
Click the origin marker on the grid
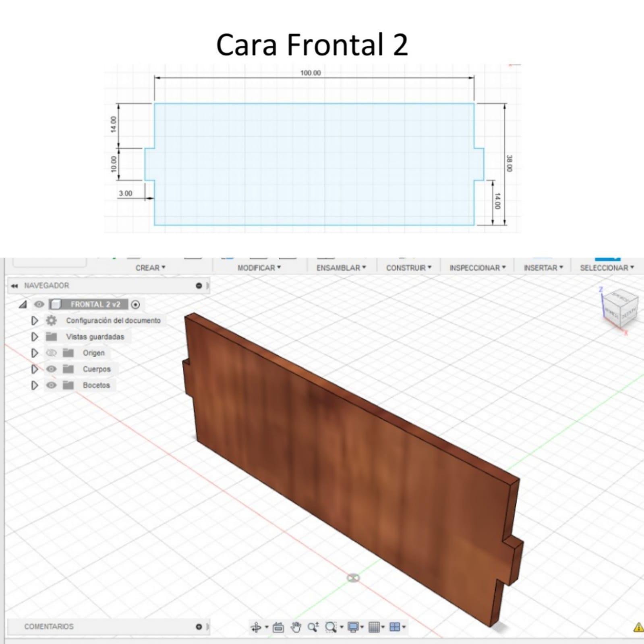pyautogui.click(x=353, y=578)
